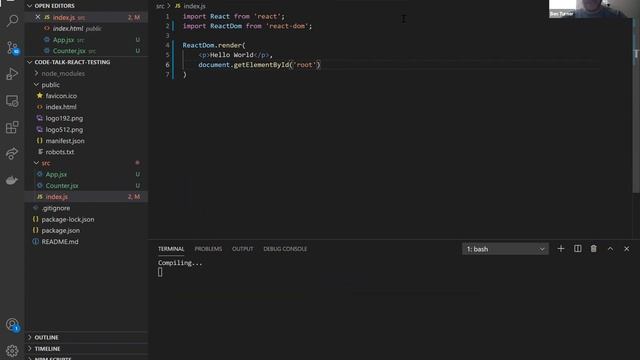This screenshot has width=640, height=360.
Task: Click the 'react-dom' string on line 2
Action: pyautogui.click(x=287, y=26)
